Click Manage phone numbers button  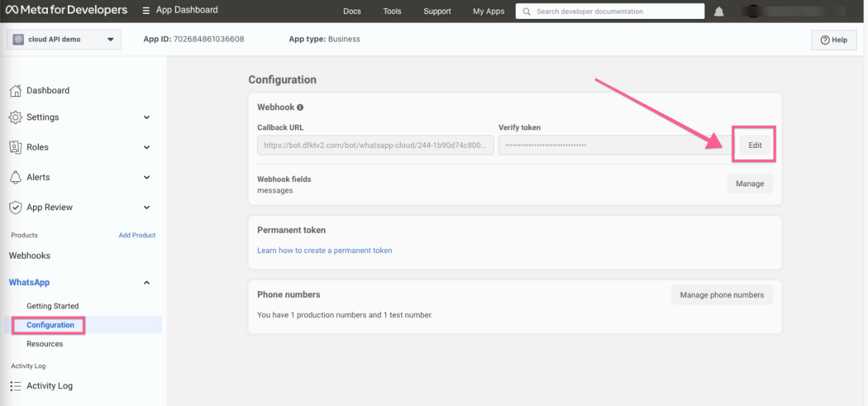[722, 295]
